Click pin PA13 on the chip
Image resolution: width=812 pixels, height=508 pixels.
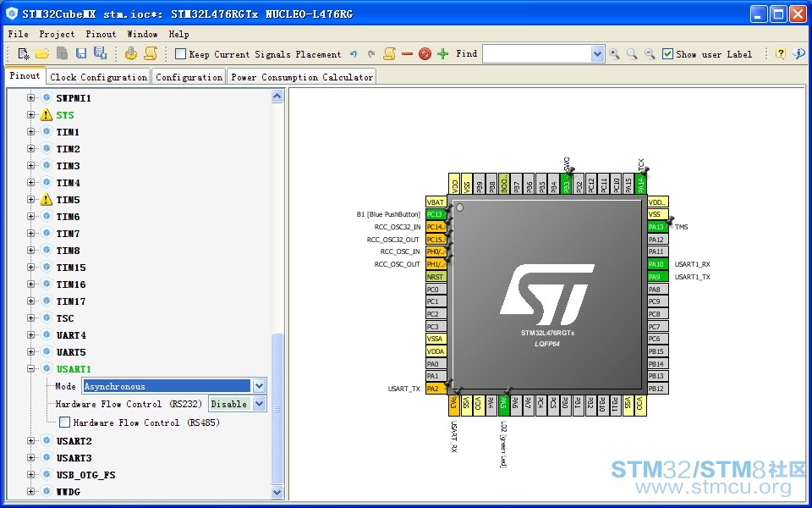(658, 227)
